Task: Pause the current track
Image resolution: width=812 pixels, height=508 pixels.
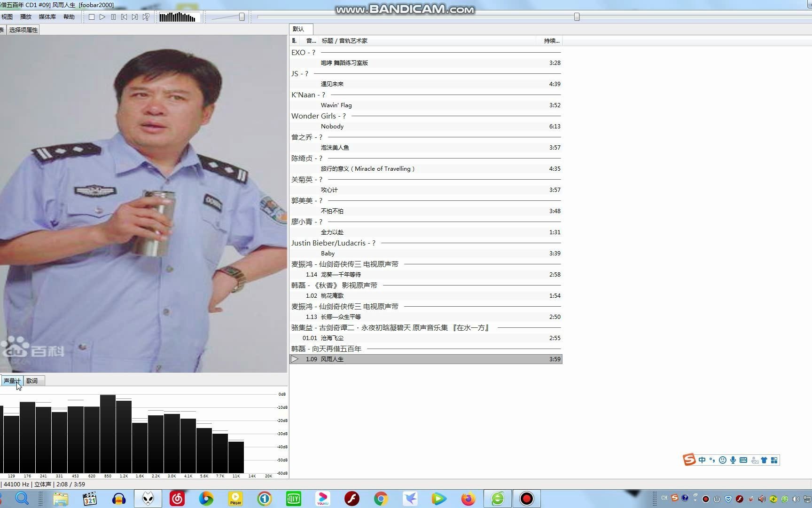Action: pos(113,17)
